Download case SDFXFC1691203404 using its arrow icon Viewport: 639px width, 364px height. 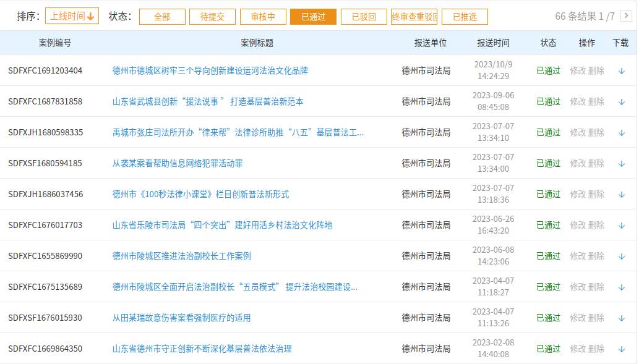click(621, 71)
